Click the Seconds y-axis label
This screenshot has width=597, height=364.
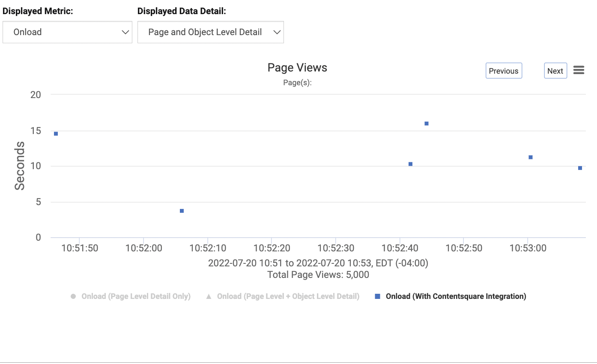(20, 166)
